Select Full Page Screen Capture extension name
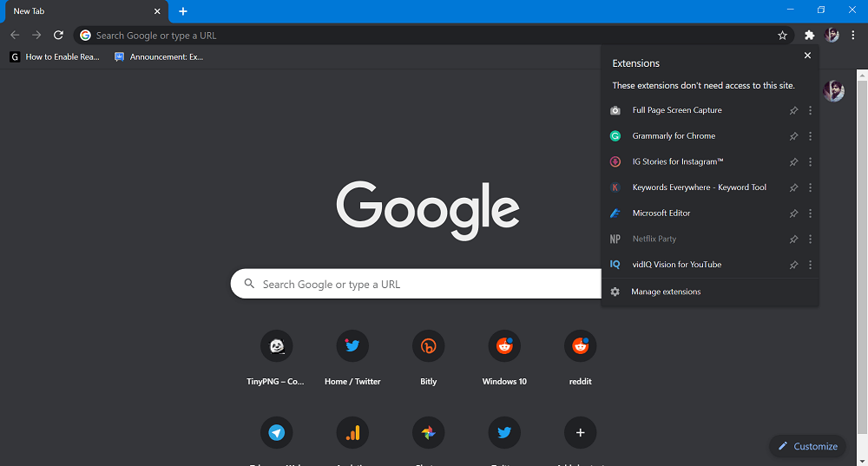 pos(677,110)
